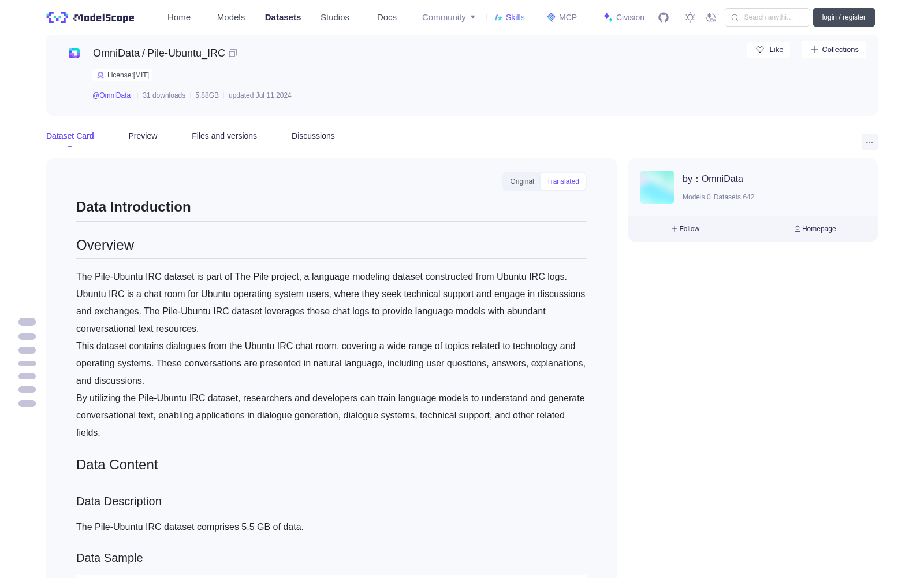Switch description to Original language
The height and width of the screenshot is (578, 924).
(x=521, y=181)
